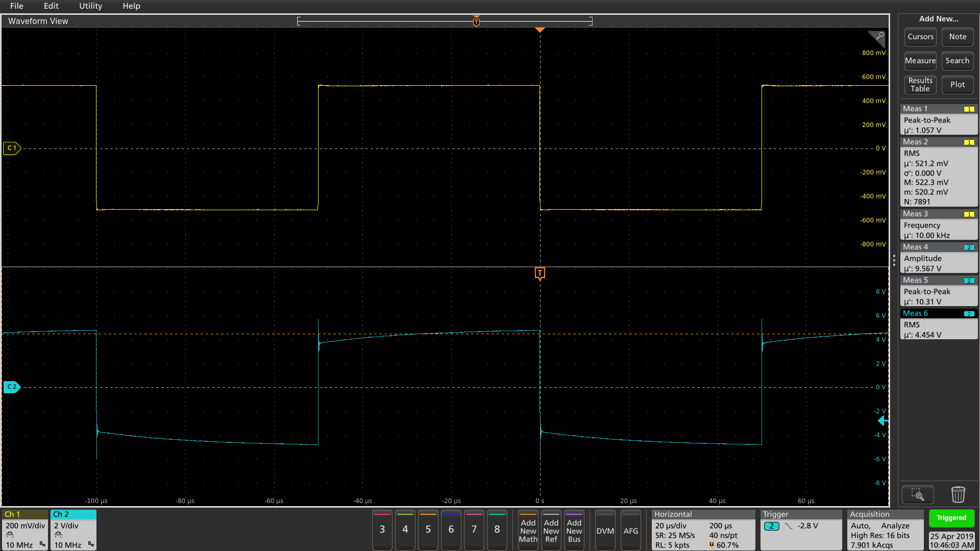Turn on channel 8
This screenshot has height=551, width=980.
tap(497, 530)
